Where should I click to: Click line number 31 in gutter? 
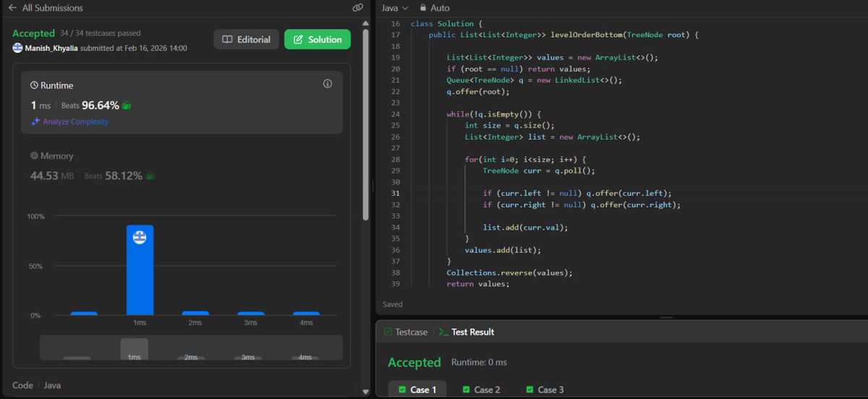coord(395,193)
